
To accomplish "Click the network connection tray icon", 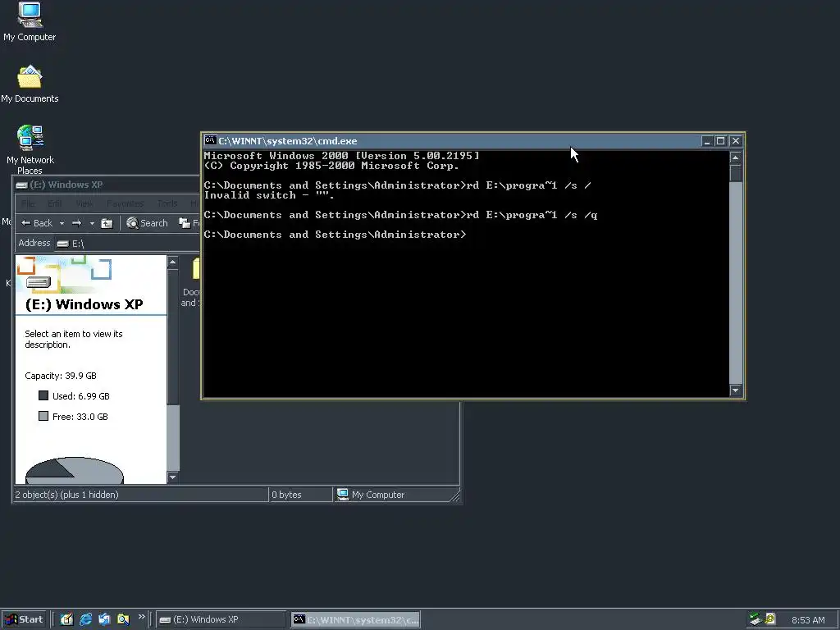I will click(756, 619).
